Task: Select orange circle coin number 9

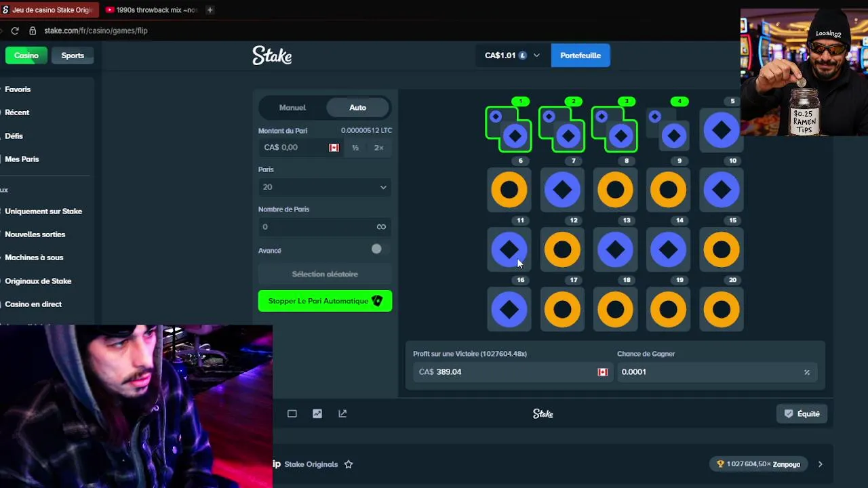Action: pyautogui.click(x=668, y=190)
